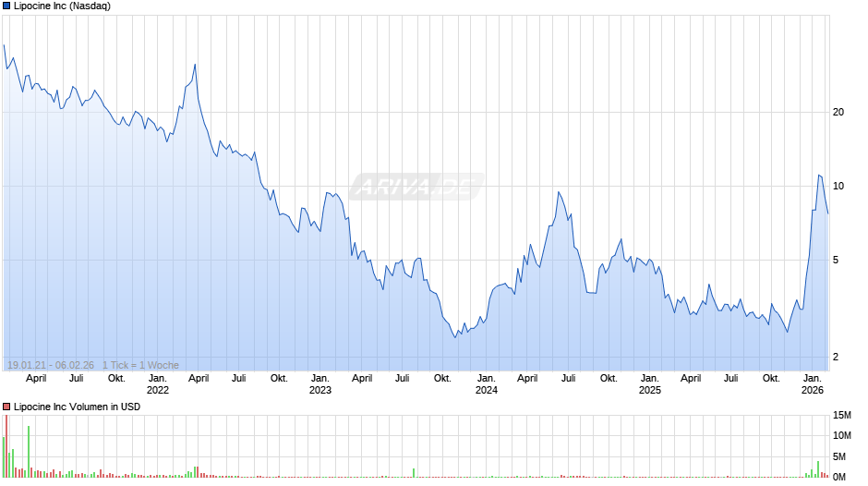
Task: Click the price axis value 20
Action: click(838, 112)
